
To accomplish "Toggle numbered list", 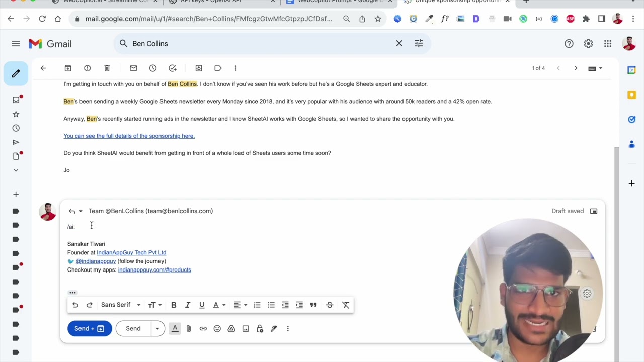I will point(257,305).
